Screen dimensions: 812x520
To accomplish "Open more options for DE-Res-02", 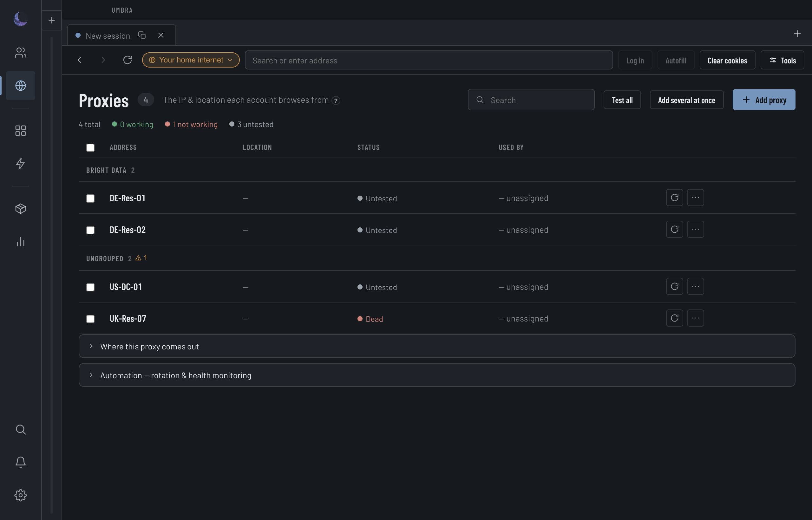I will (x=695, y=229).
